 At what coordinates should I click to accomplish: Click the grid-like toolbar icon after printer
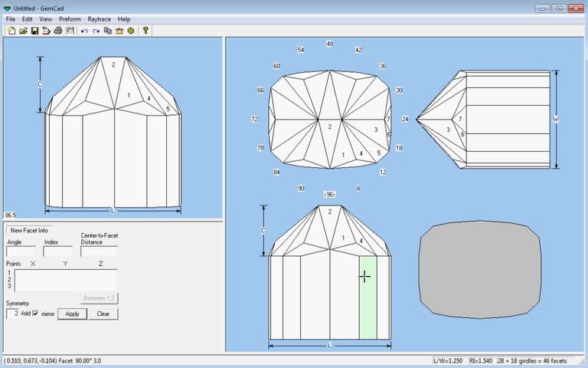pos(70,31)
